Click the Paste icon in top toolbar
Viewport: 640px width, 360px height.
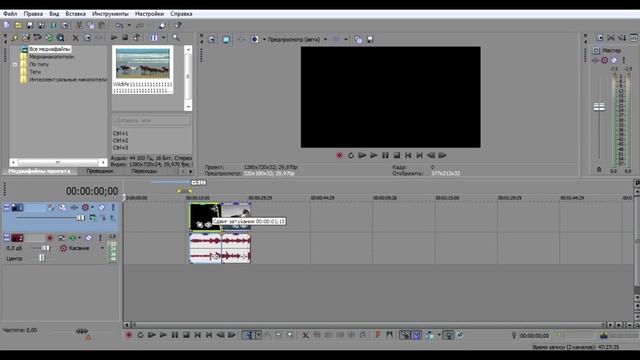tap(102, 25)
